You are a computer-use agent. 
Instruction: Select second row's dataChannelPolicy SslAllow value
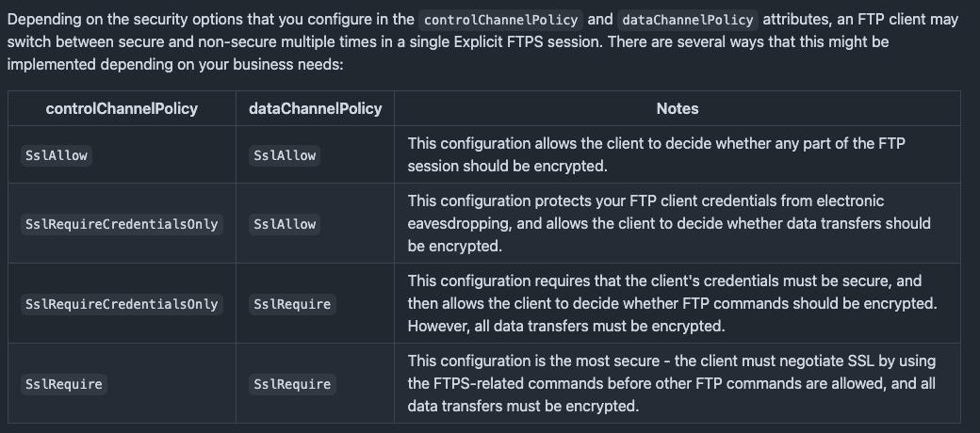tap(285, 224)
